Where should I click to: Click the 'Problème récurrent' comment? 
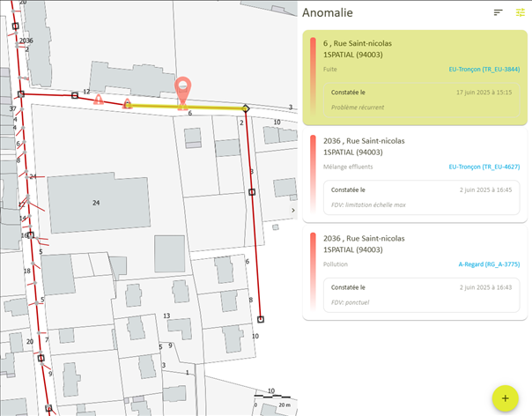[x=358, y=108]
